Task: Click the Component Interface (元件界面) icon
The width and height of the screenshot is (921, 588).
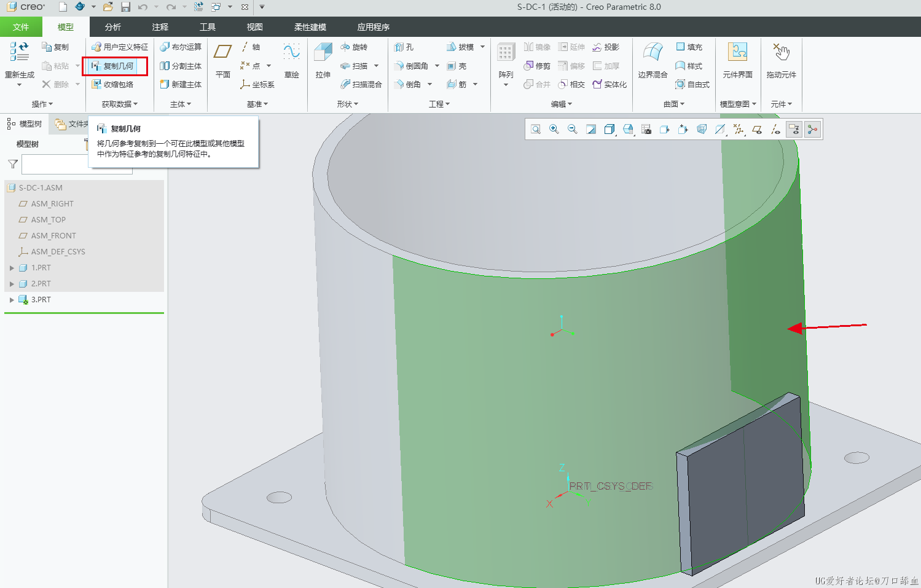Action: (x=737, y=60)
